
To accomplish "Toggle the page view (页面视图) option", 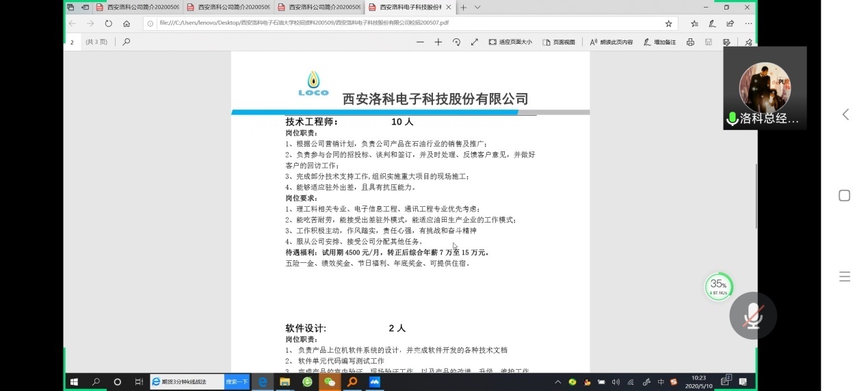I will [x=559, y=42].
